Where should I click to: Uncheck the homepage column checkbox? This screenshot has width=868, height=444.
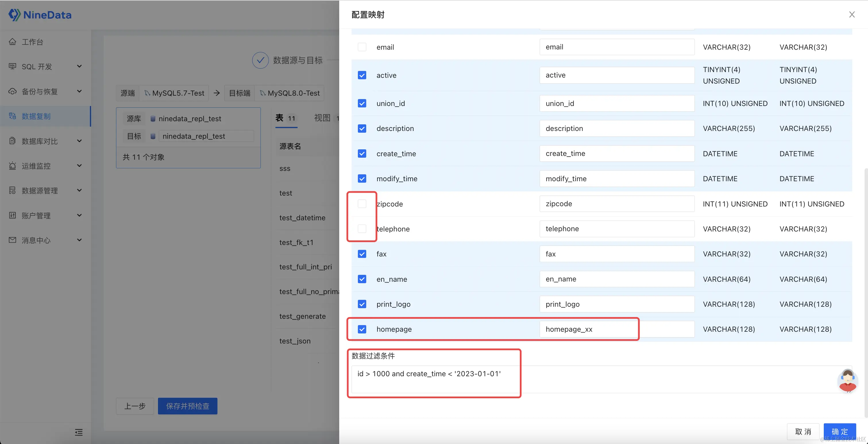362,329
